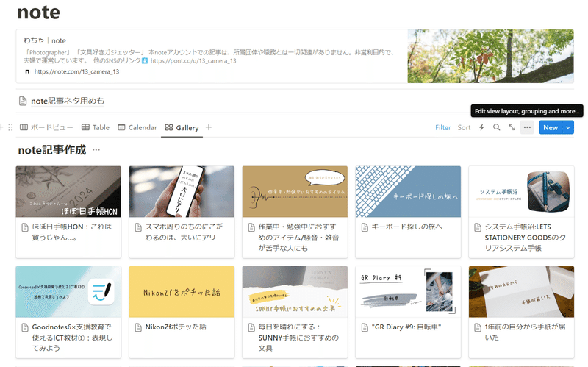588x367 pixels.
Task: Click the page icon of GR Diary #9 card
Action: pos(365,327)
